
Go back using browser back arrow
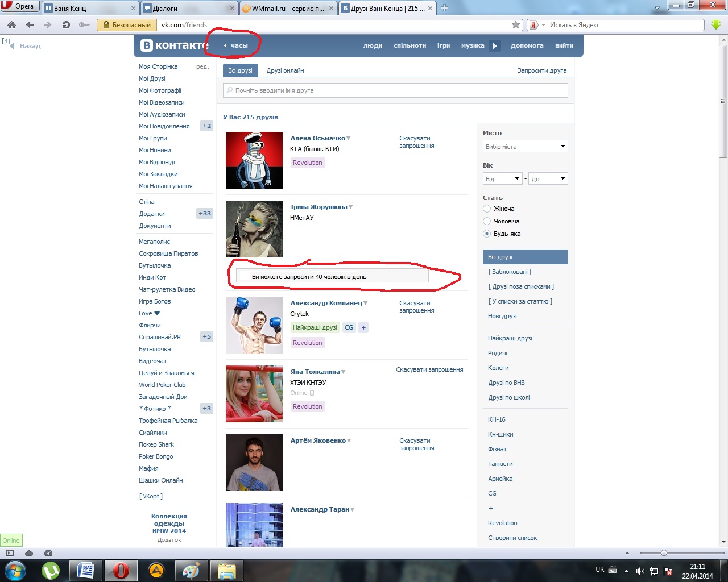30,25
